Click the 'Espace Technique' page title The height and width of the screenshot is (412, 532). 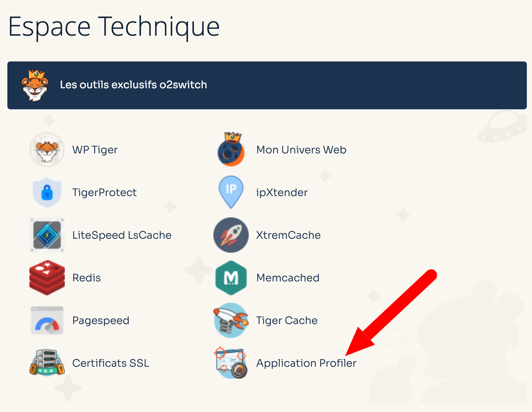(114, 27)
